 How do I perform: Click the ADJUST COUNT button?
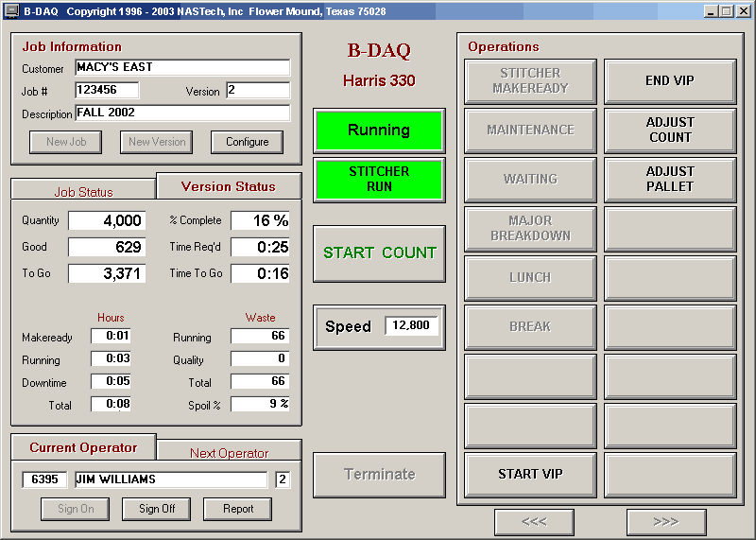tap(670, 131)
